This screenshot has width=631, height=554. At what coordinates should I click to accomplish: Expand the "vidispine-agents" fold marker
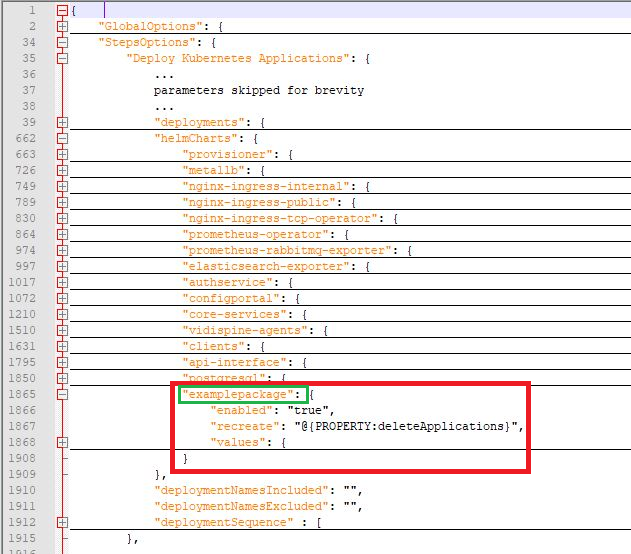(x=62, y=330)
